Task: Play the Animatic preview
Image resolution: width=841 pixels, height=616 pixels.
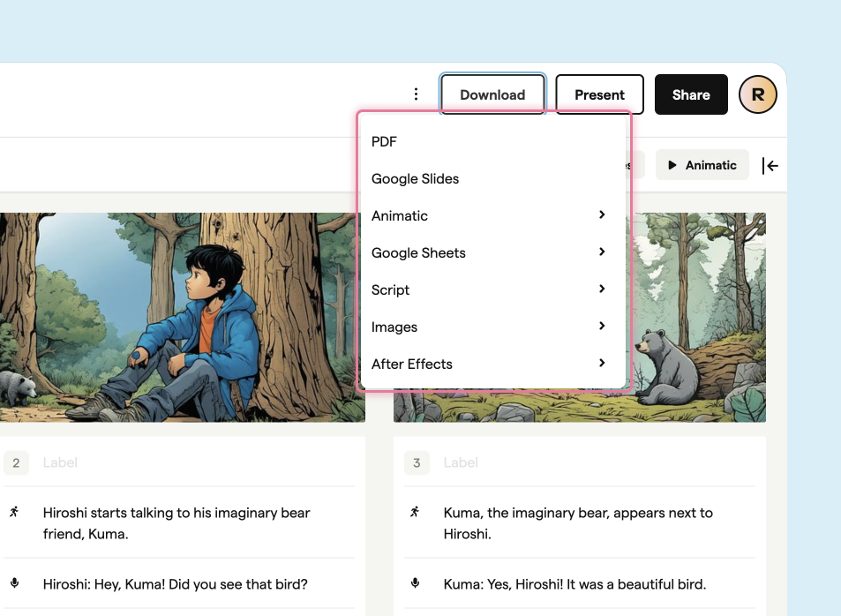Action: click(x=702, y=165)
